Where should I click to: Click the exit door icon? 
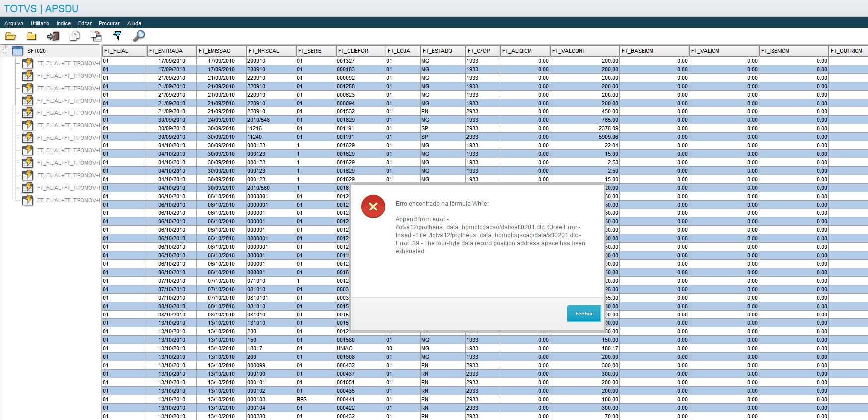[x=53, y=36]
